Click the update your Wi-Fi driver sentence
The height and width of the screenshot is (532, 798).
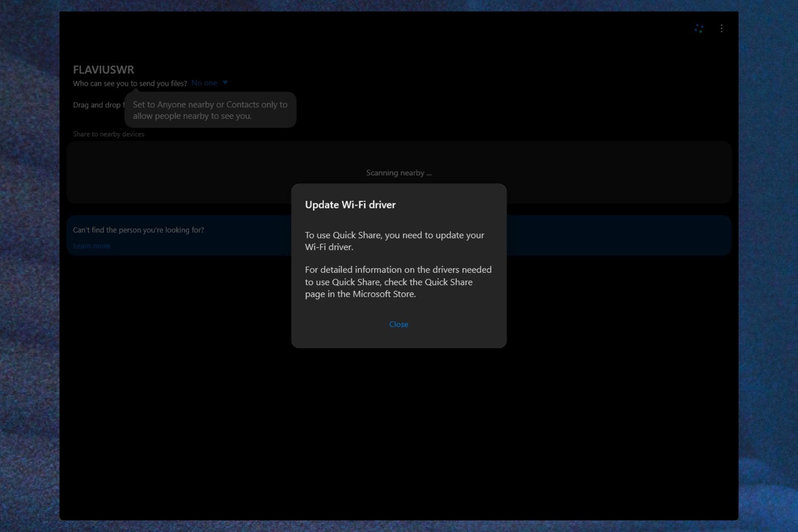[x=394, y=241]
